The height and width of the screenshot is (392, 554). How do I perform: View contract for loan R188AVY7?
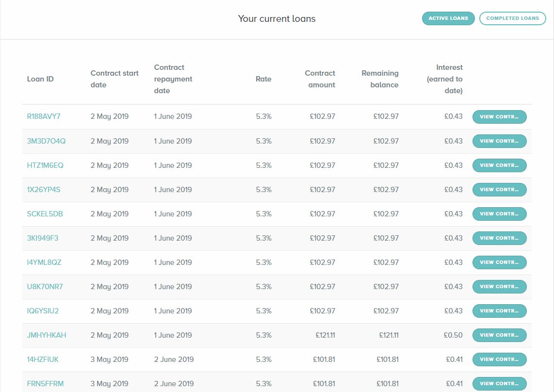click(499, 116)
